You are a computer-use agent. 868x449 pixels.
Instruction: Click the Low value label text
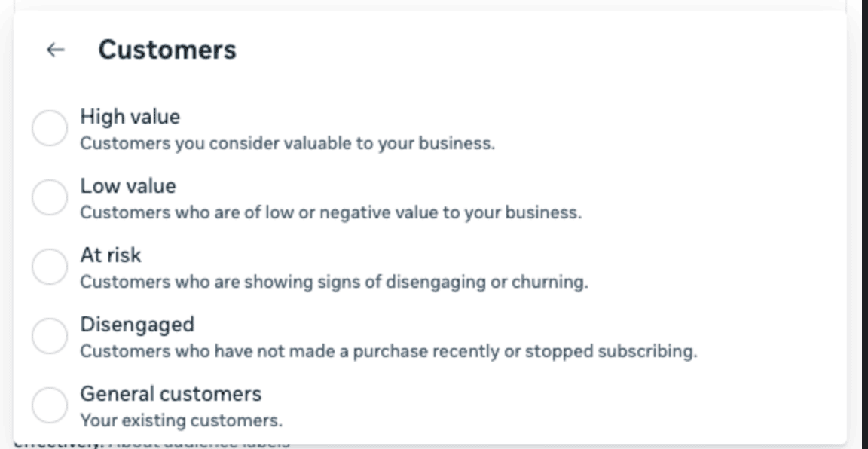[128, 186]
